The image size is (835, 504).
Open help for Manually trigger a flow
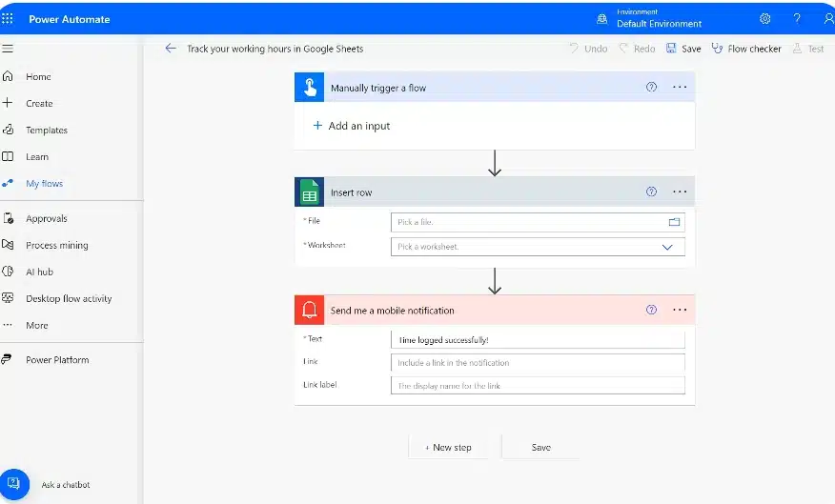651,87
